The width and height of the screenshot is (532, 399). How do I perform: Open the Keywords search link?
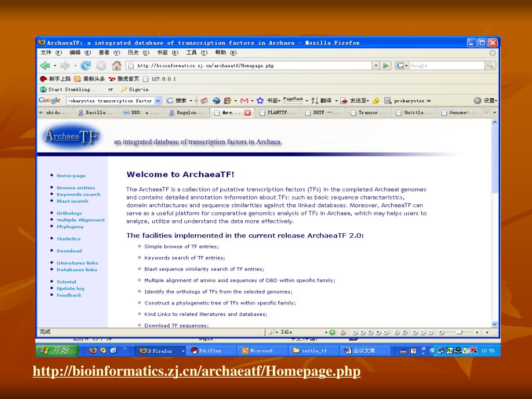tap(78, 194)
